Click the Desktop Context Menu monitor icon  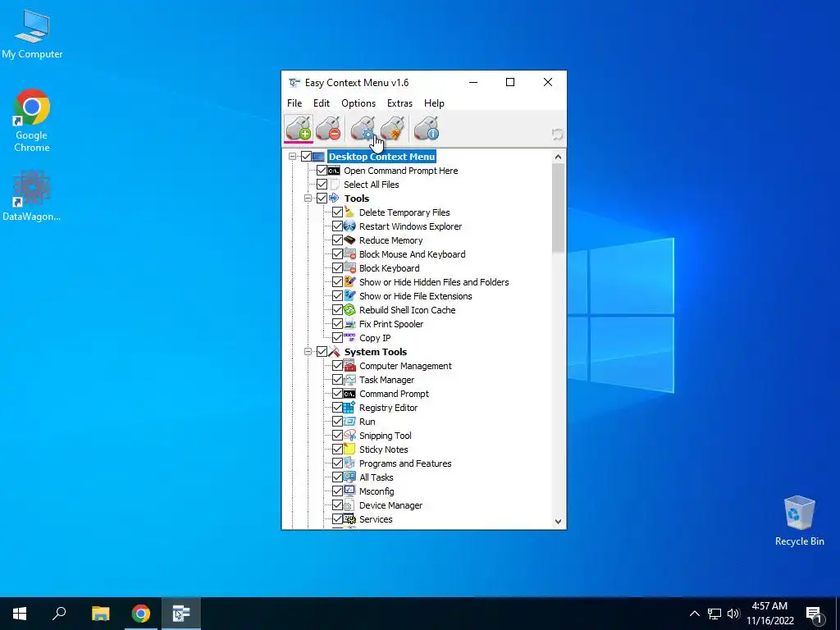(319, 157)
